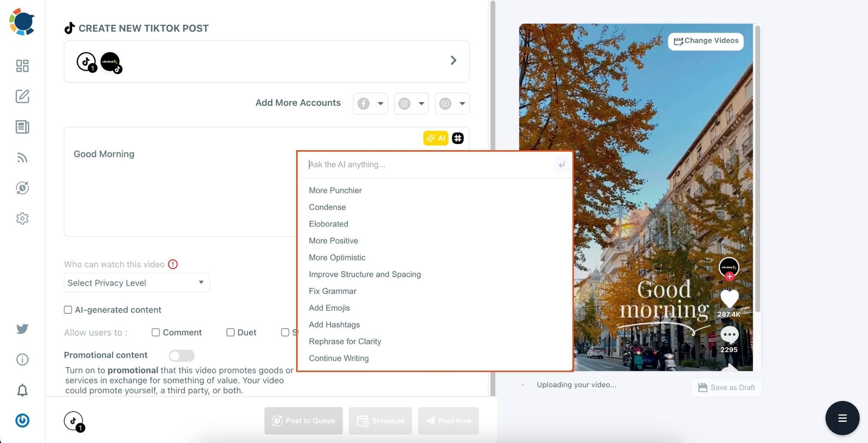The height and width of the screenshot is (443, 868).
Task: Enable the AI-generated content checkbox
Action: click(68, 310)
